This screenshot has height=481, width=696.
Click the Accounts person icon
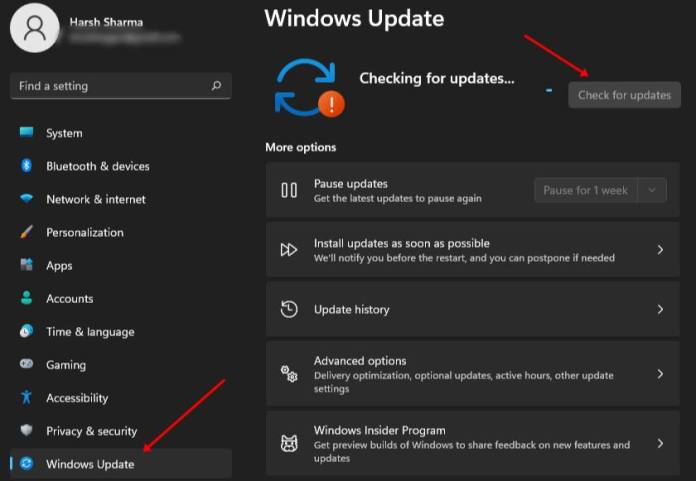tap(26, 298)
